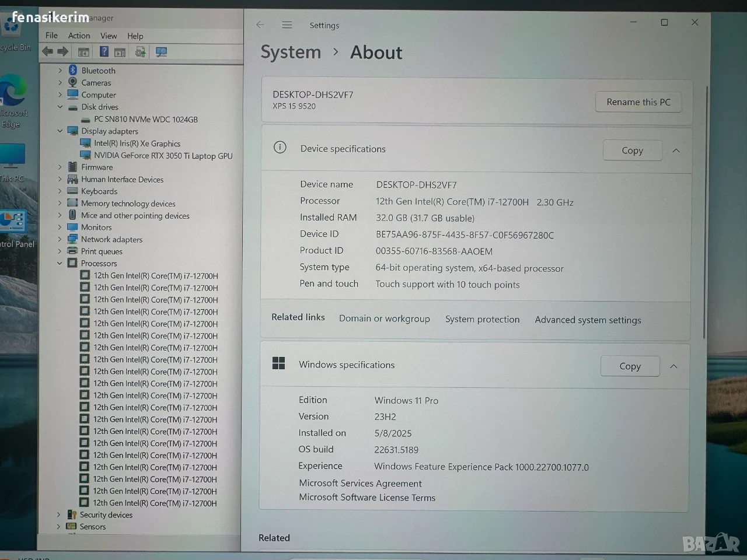The width and height of the screenshot is (747, 560).
Task: Click the Computer category icon
Action: [x=73, y=94]
